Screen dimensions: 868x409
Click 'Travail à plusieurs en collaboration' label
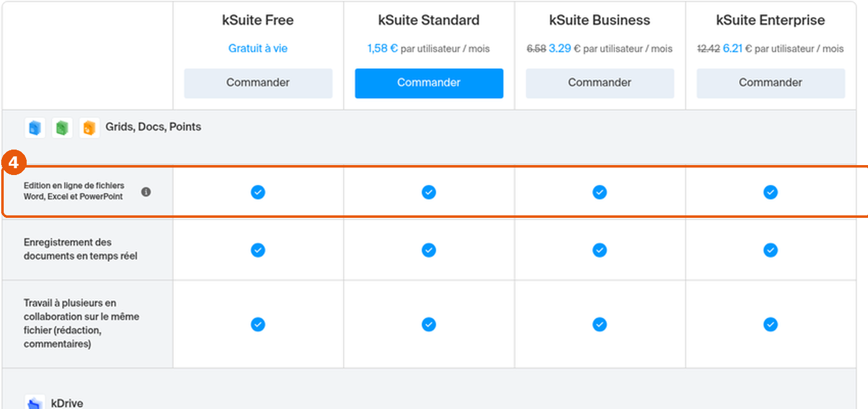[x=81, y=323]
